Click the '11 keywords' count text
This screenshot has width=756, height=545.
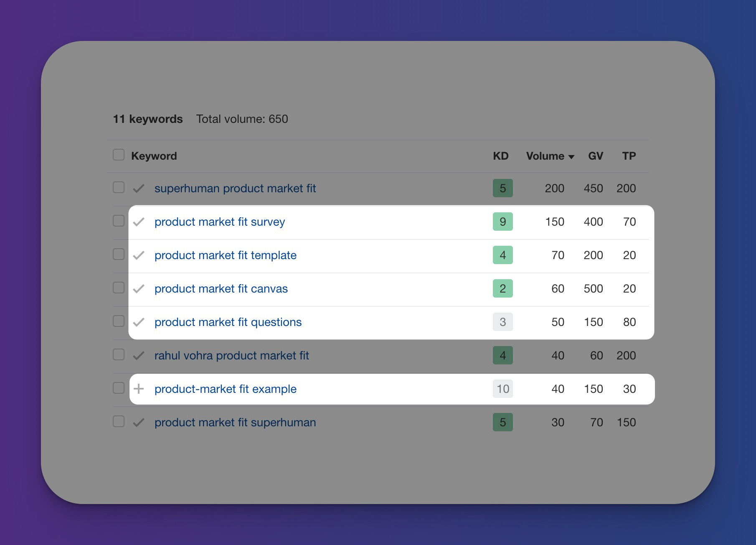coord(148,119)
